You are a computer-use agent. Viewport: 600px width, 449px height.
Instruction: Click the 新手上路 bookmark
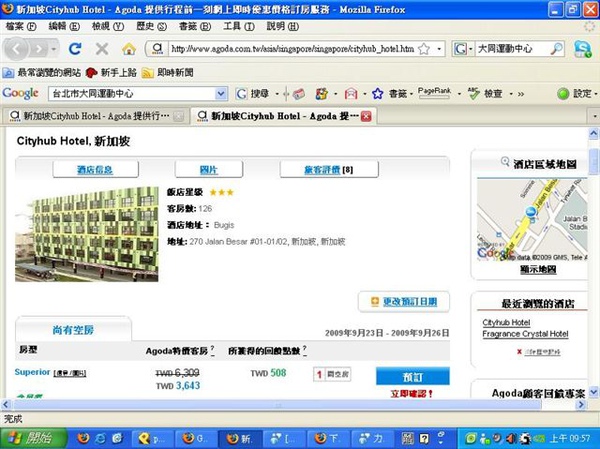pyautogui.click(x=111, y=72)
